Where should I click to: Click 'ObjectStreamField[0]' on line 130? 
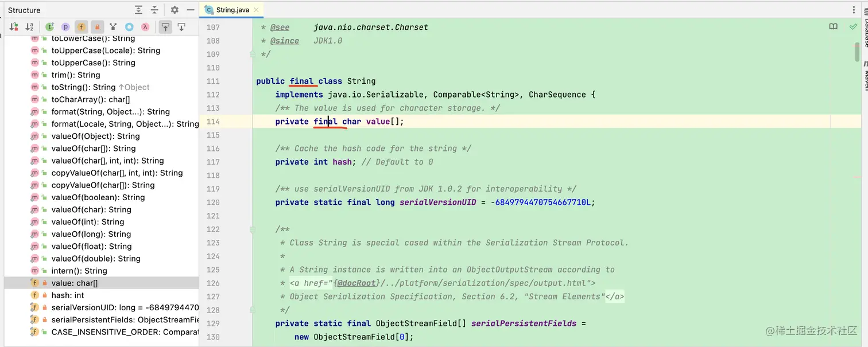point(361,337)
